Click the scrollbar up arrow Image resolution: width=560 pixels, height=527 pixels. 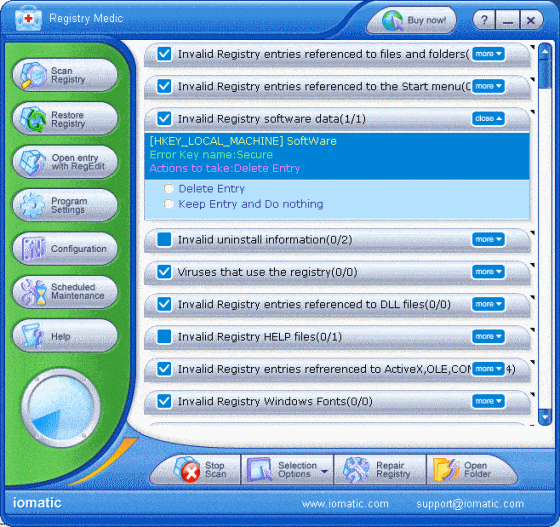pos(545,52)
